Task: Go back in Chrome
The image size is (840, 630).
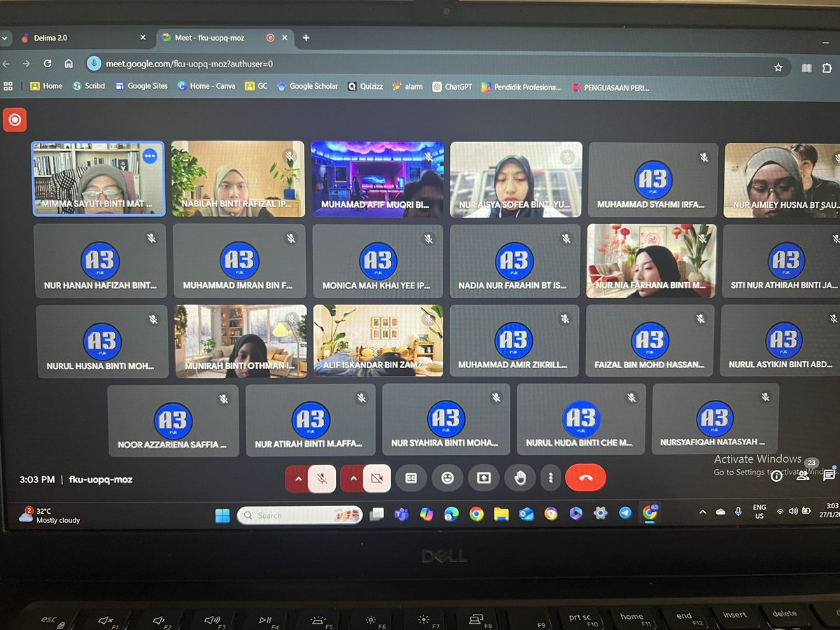Action: pyautogui.click(x=6, y=64)
